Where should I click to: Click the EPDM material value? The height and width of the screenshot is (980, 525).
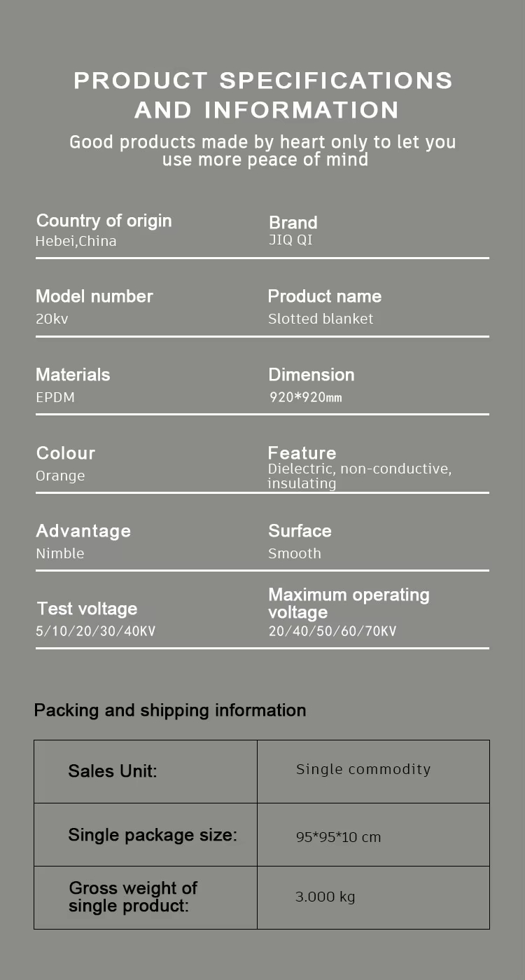55,397
